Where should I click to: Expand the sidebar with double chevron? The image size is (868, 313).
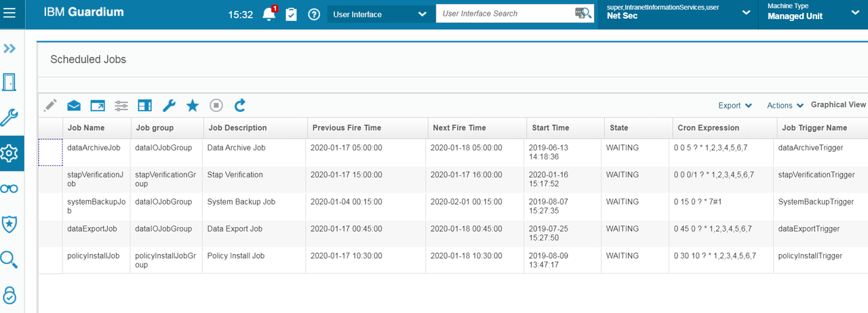pyautogui.click(x=9, y=49)
